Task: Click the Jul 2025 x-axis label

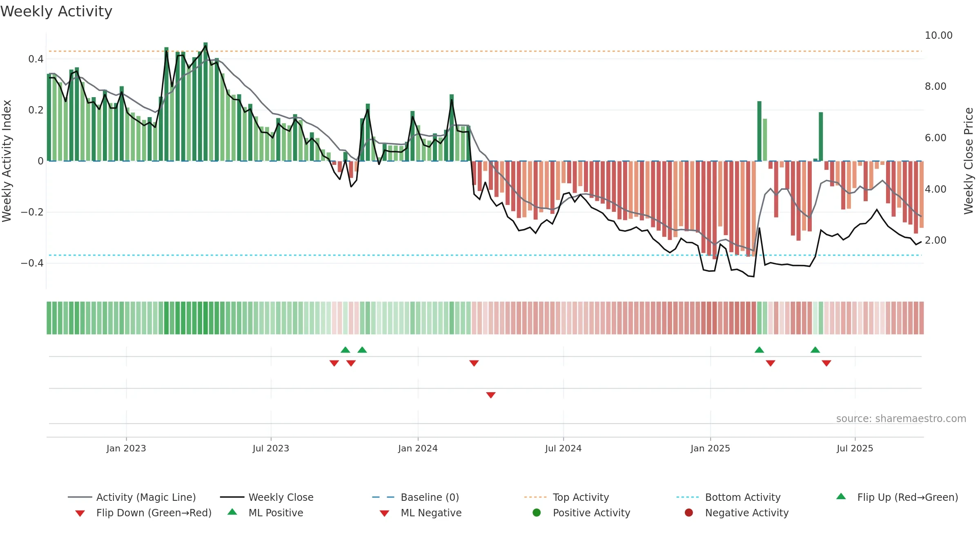Action: coord(855,448)
